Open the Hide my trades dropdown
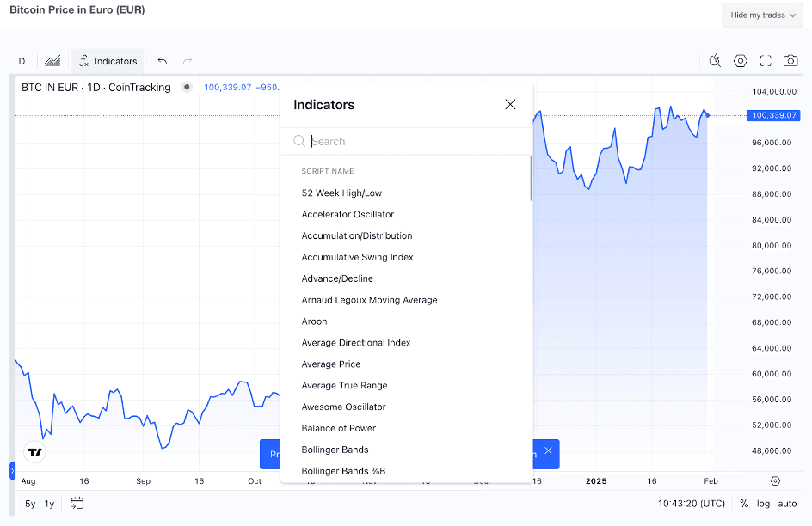The image size is (812, 526). click(x=762, y=15)
